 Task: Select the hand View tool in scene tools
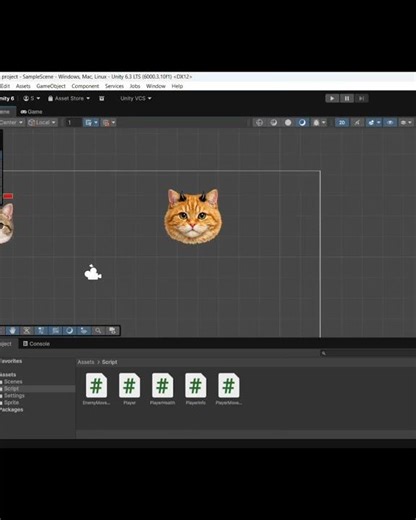pyautogui.click(x=13, y=331)
